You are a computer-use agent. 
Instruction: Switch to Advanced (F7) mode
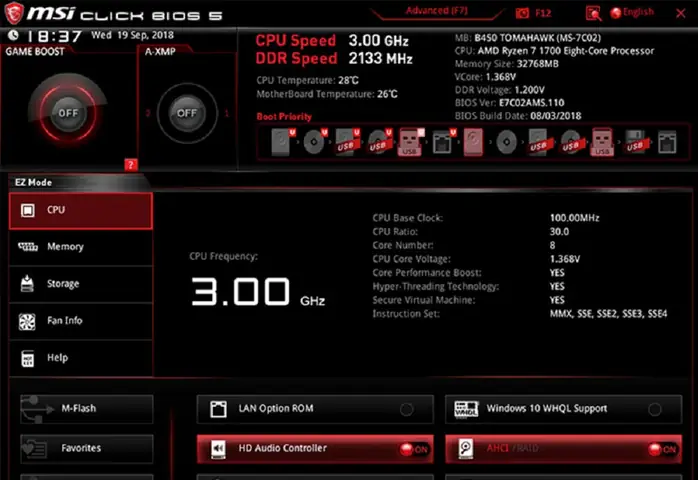click(437, 11)
